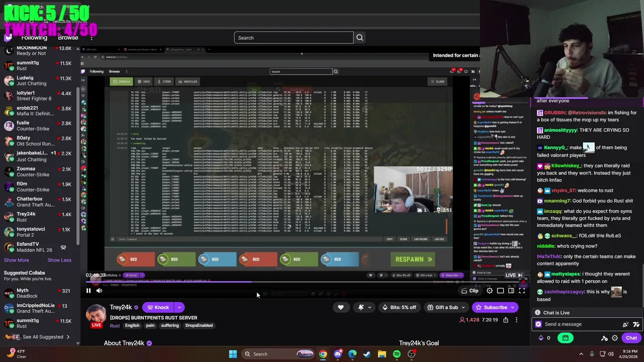This screenshot has width=644, height=362.
Task: Open the Rust category link
Action: [x=115, y=326]
